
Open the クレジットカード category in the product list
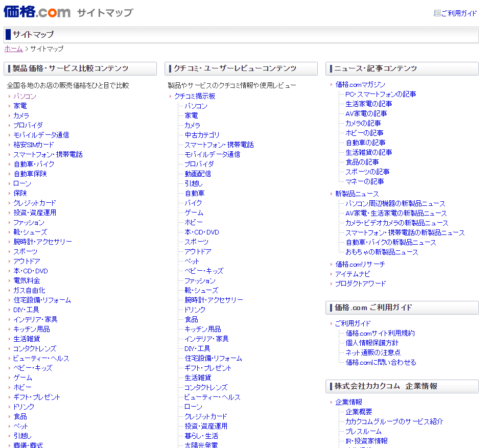tap(35, 203)
